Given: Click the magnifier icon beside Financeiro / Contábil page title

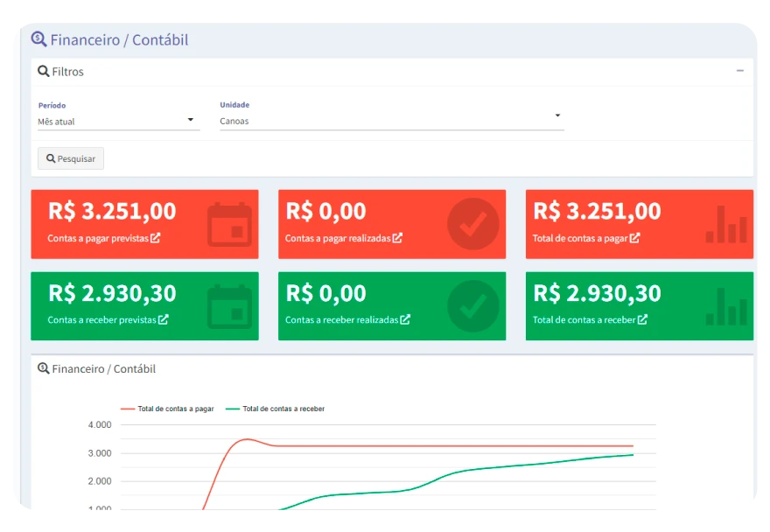Looking at the screenshot, I should [38, 39].
